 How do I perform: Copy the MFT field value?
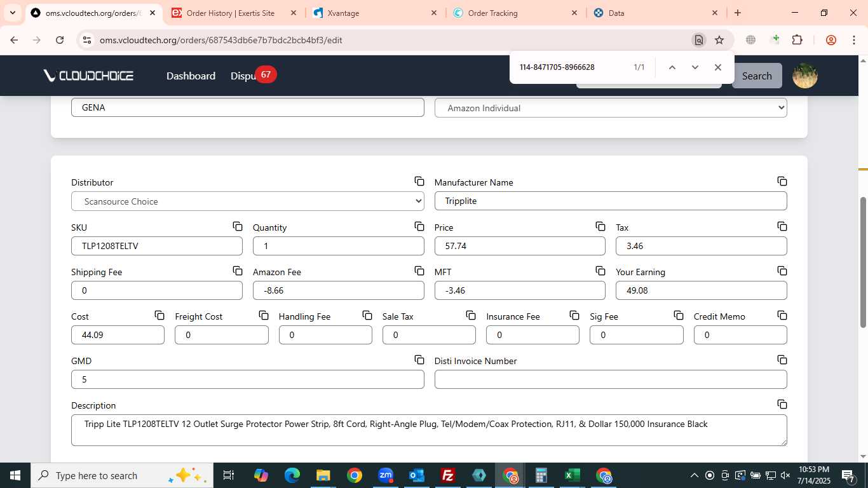pos(600,271)
